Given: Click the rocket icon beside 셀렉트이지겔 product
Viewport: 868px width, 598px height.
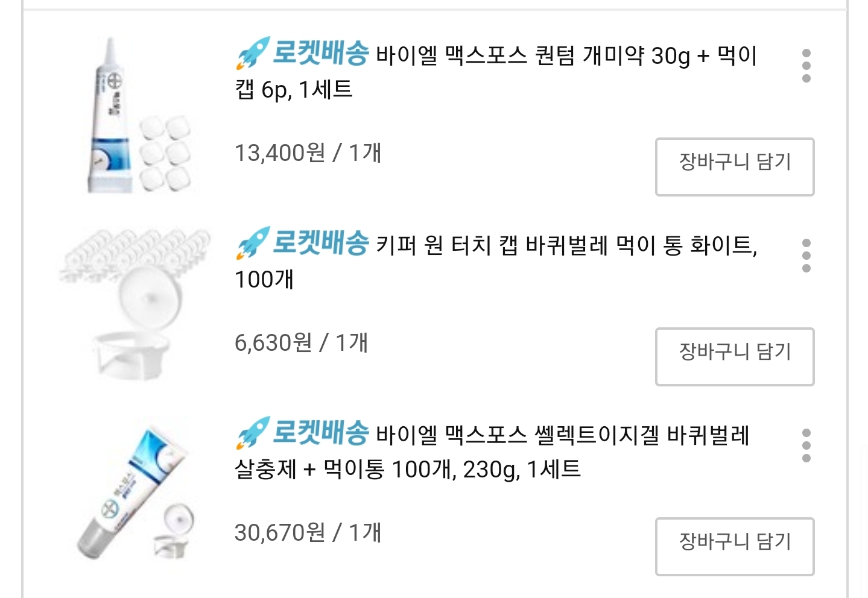Looking at the screenshot, I should click(x=252, y=432).
